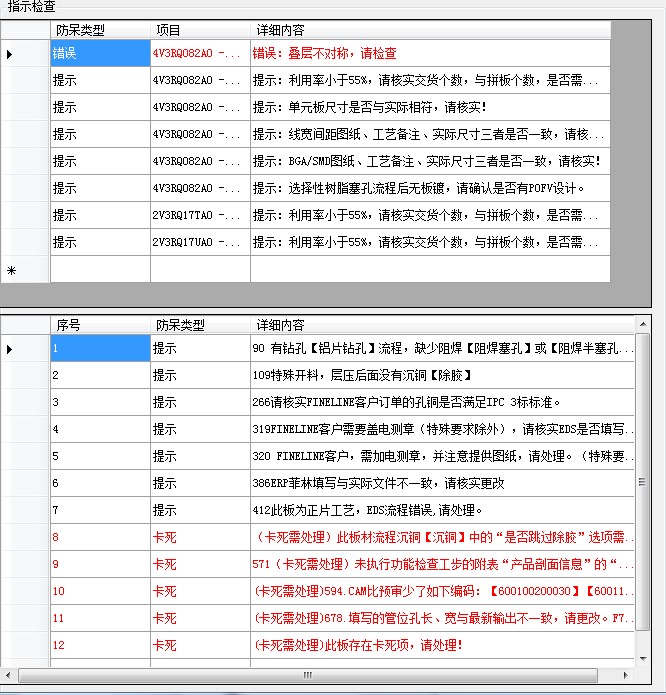Screen dimensions: 666x695
Task: Select the 提示 type cell in row 6
Action: [200, 484]
